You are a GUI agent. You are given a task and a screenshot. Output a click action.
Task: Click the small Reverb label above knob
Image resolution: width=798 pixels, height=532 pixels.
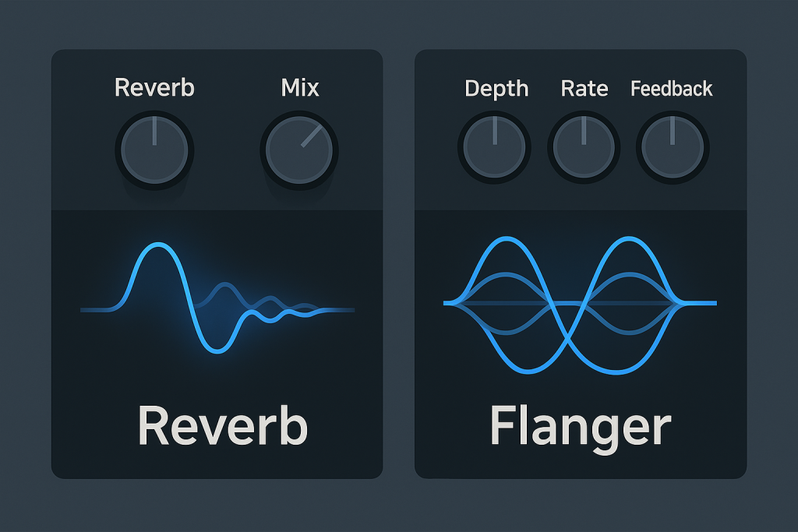click(x=154, y=87)
